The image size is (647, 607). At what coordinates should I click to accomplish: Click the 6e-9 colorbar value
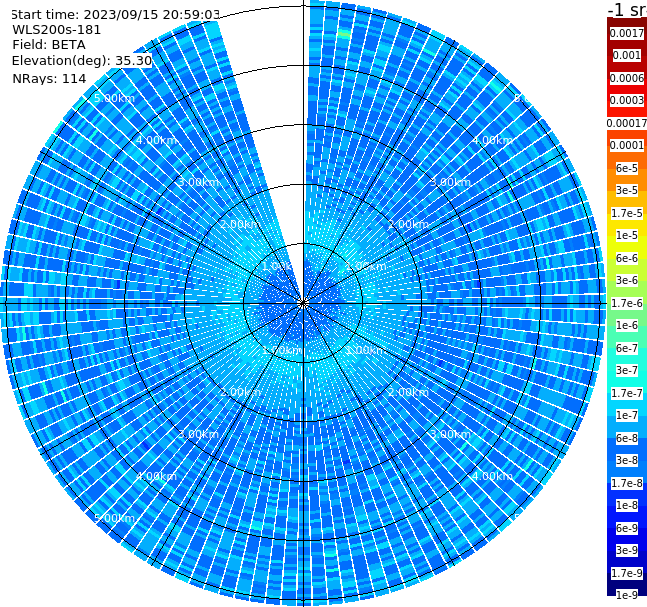pos(627,528)
